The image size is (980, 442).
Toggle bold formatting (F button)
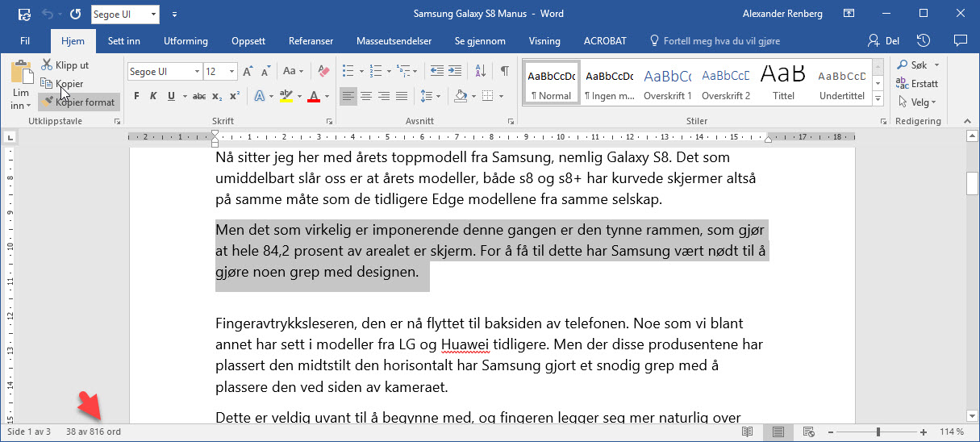click(x=136, y=97)
